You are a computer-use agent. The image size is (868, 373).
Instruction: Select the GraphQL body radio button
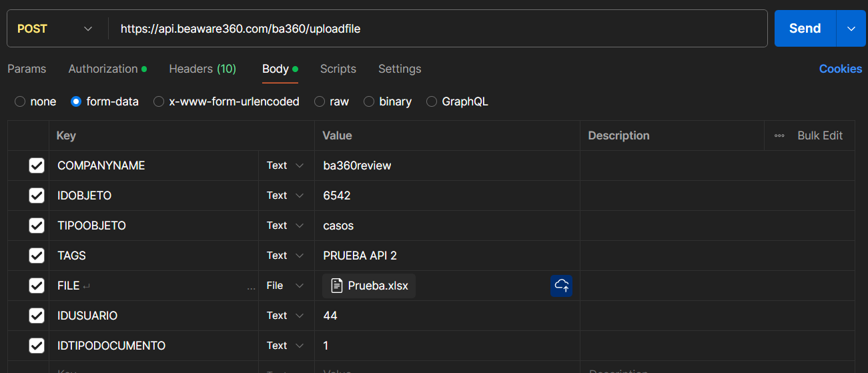[x=432, y=101]
